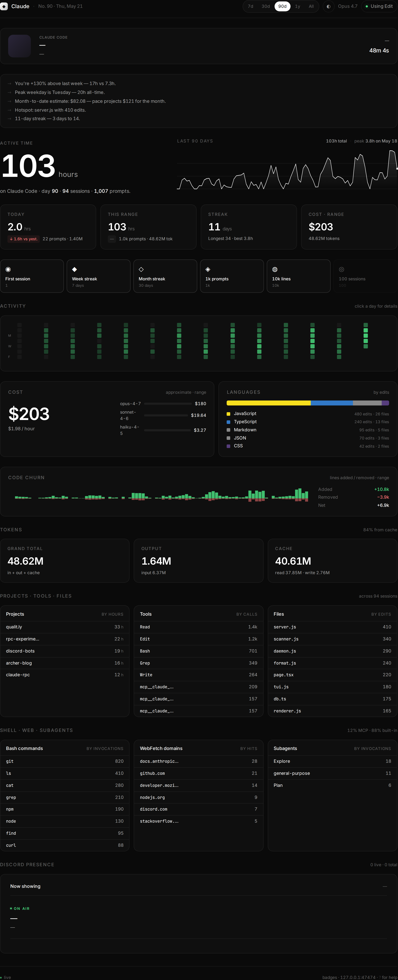Select the All range tab
398x980 pixels.
[x=311, y=6]
